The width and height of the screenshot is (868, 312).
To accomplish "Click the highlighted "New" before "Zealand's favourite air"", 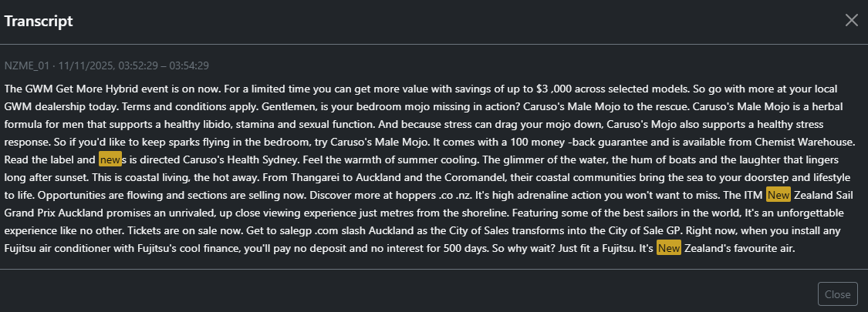I will click(669, 248).
